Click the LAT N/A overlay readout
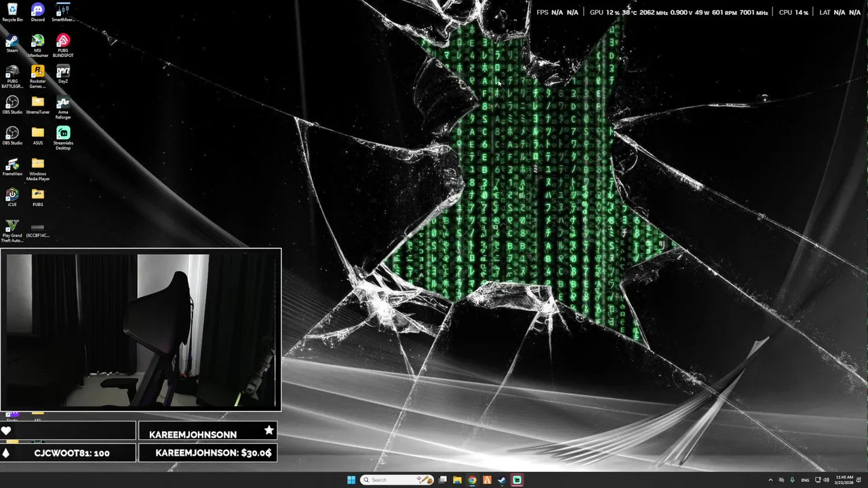Image resolution: width=868 pixels, height=488 pixels. click(840, 12)
